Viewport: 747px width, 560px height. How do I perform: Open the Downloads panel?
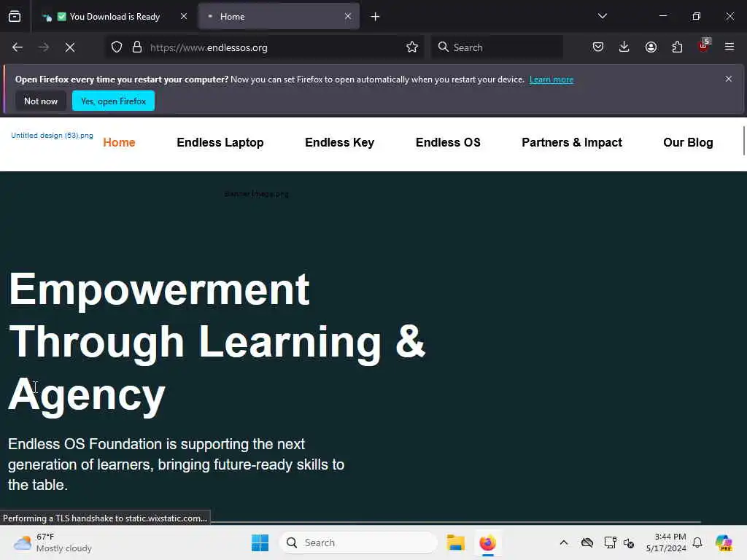pos(624,47)
